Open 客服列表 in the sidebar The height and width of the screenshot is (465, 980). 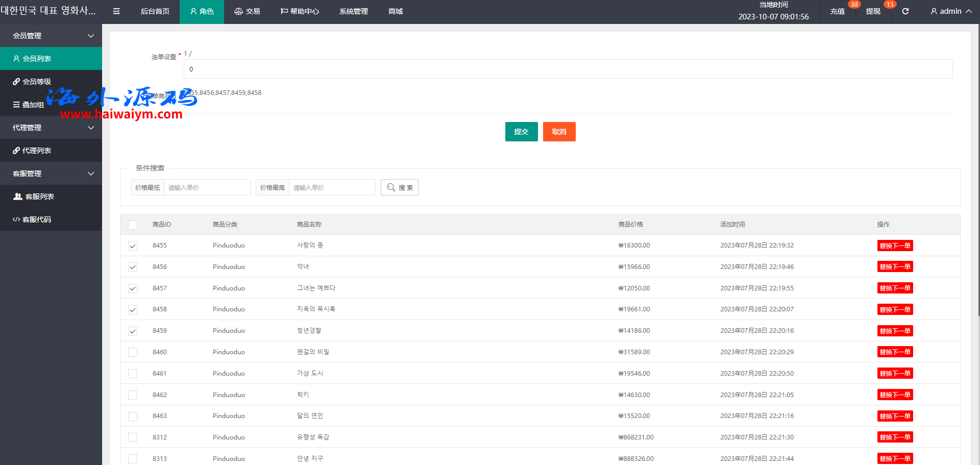click(39, 197)
